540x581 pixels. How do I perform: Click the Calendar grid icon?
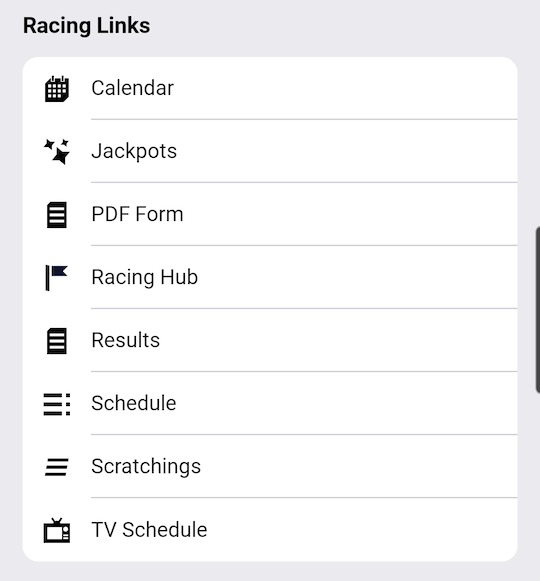[57, 89]
